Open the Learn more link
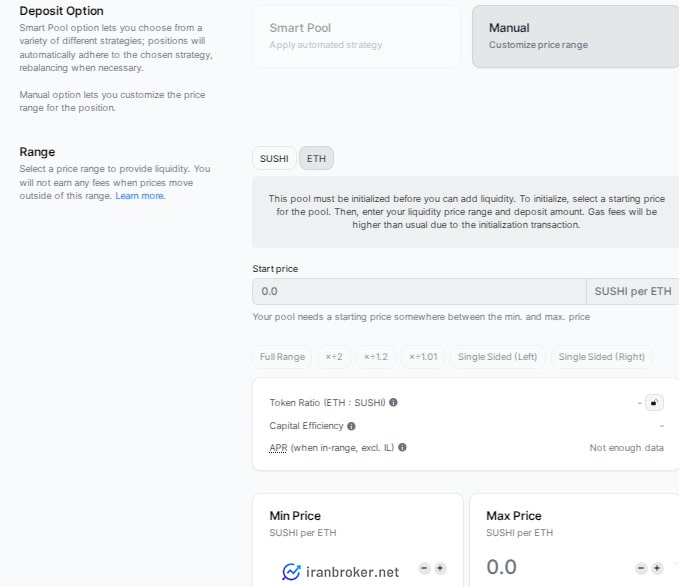This screenshot has width=679, height=587. click(x=140, y=196)
